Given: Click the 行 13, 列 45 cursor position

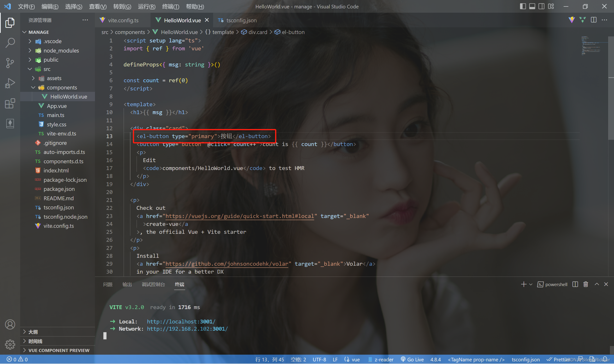Looking at the screenshot, I should (x=270, y=360).
